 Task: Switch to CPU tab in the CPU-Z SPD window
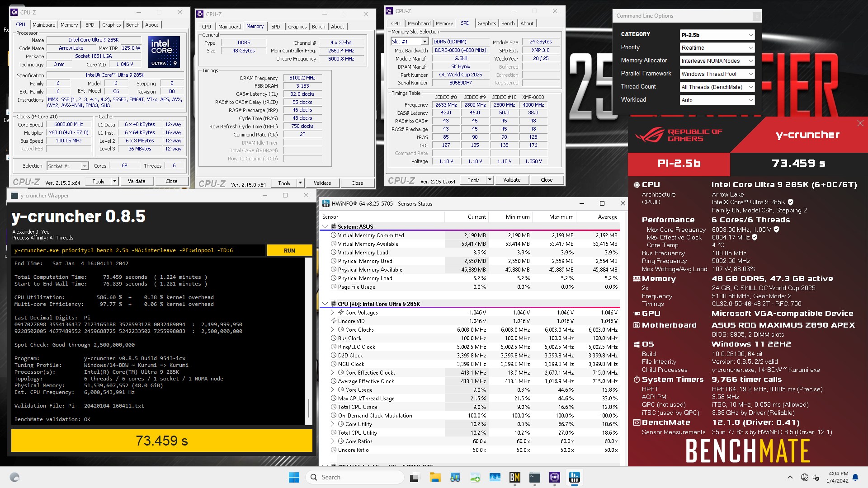pos(396,23)
